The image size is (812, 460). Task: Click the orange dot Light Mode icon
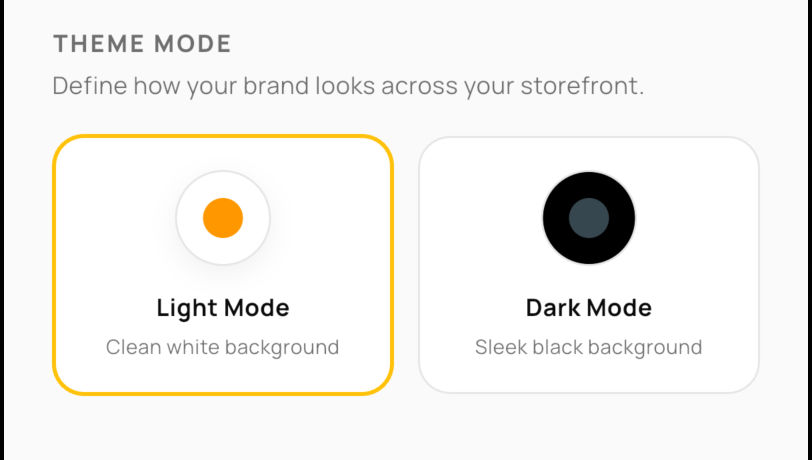223,218
